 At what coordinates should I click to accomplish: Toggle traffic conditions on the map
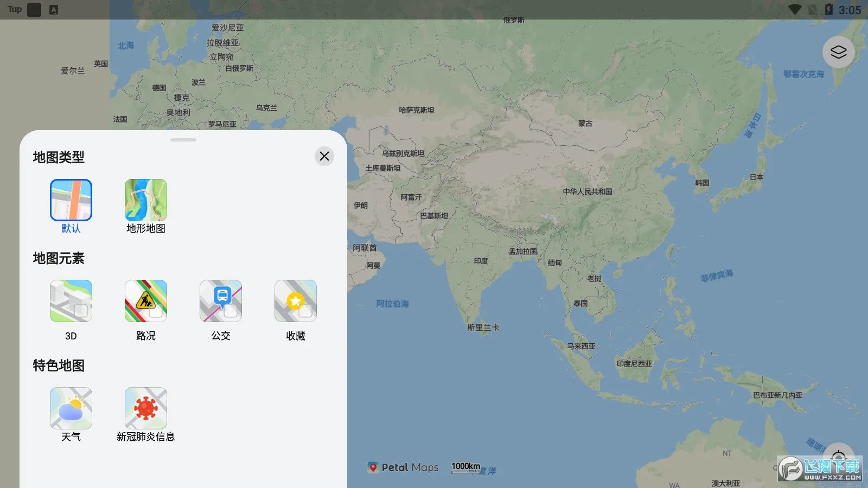click(x=145, y=301)
